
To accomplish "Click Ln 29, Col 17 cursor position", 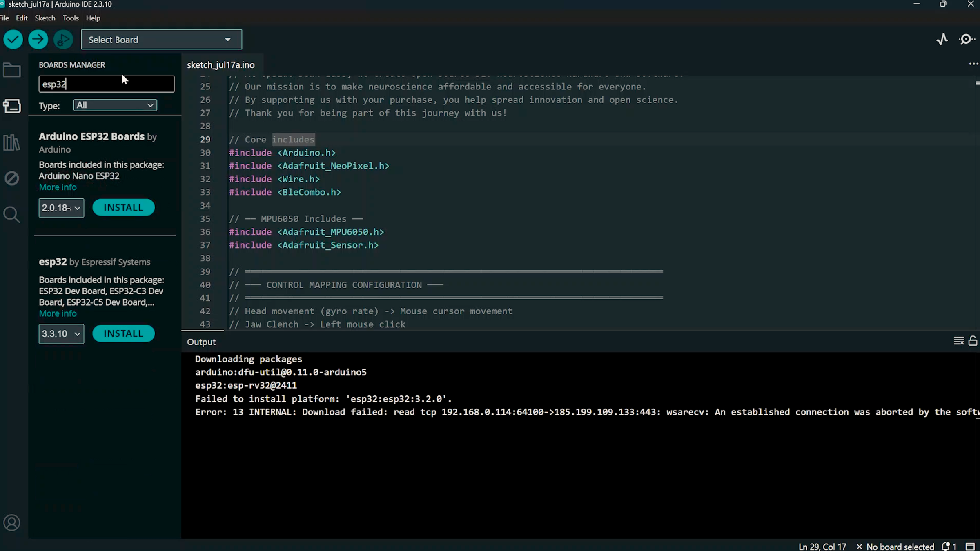I will pyautogui.click(x=822, y=547).
